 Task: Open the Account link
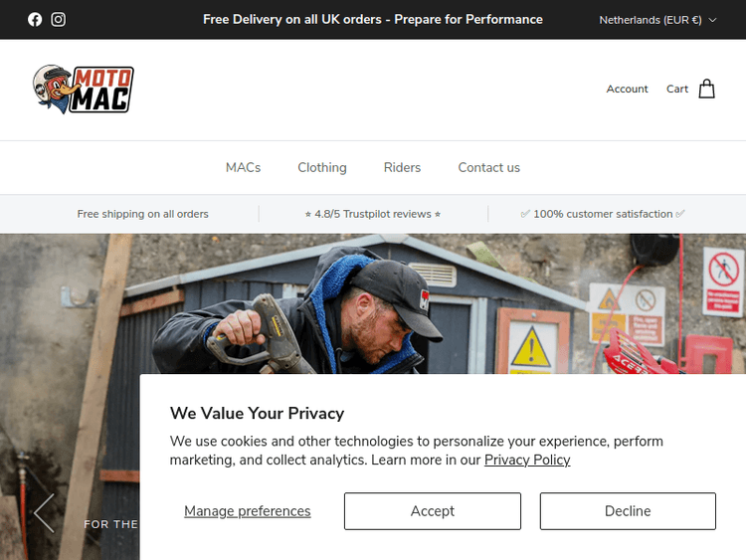627,89
